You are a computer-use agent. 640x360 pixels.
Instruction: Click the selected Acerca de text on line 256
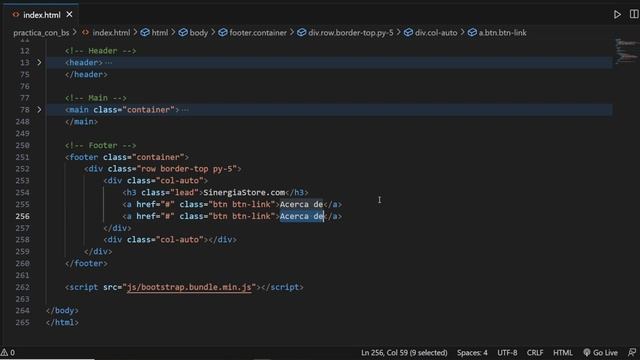click(x=302, y=216)
